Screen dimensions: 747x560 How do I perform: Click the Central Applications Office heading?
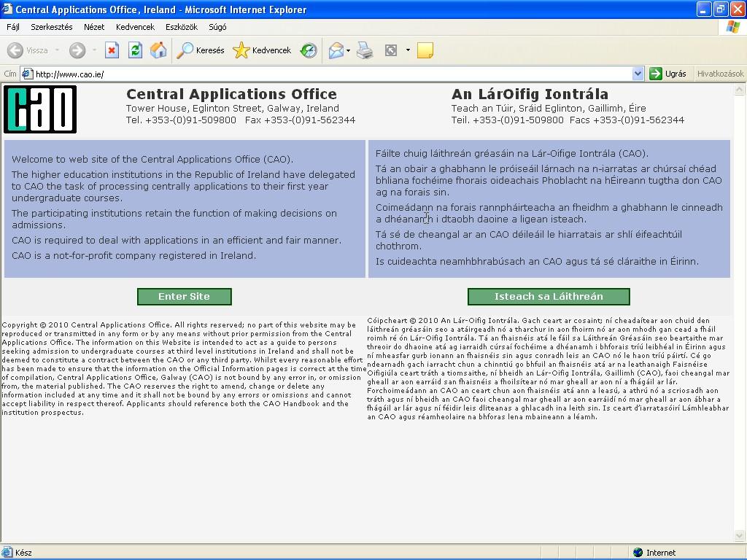(231, 94)
